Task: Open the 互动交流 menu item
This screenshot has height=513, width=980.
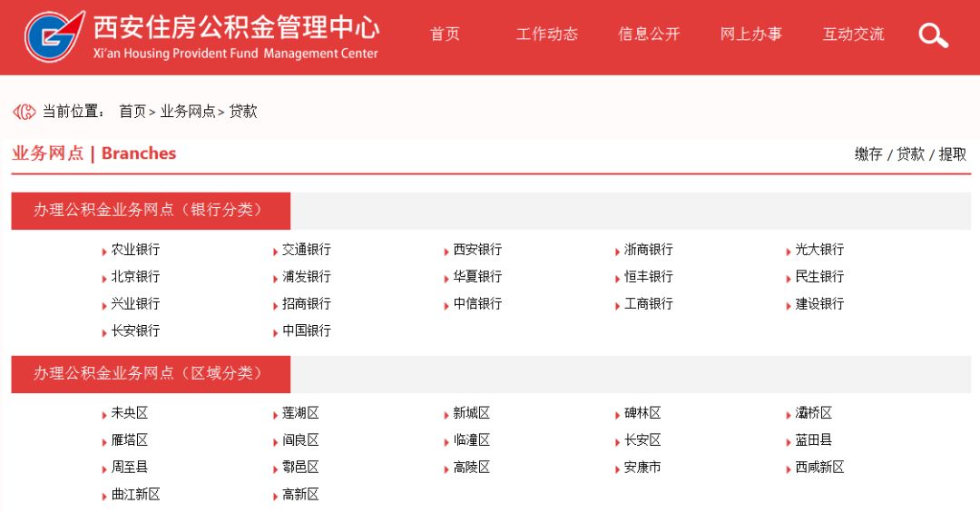Action: pos(853,34)
